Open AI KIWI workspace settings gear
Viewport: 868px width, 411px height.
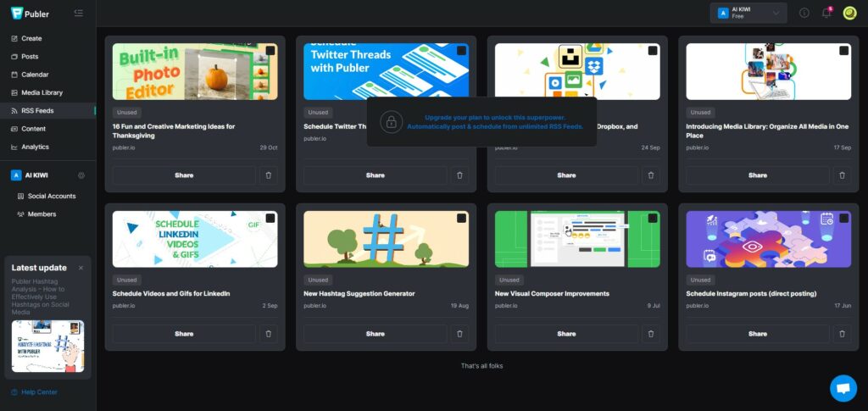click(81, 175)
